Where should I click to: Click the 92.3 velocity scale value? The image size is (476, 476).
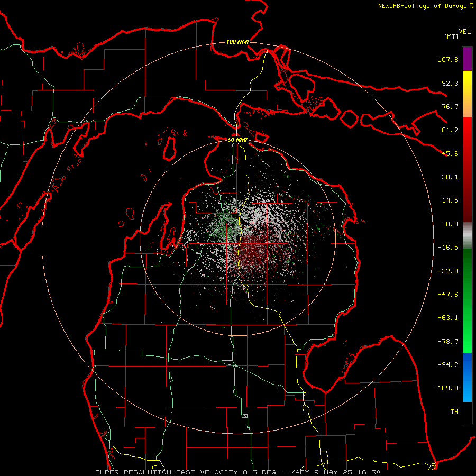tap(450, 83)
